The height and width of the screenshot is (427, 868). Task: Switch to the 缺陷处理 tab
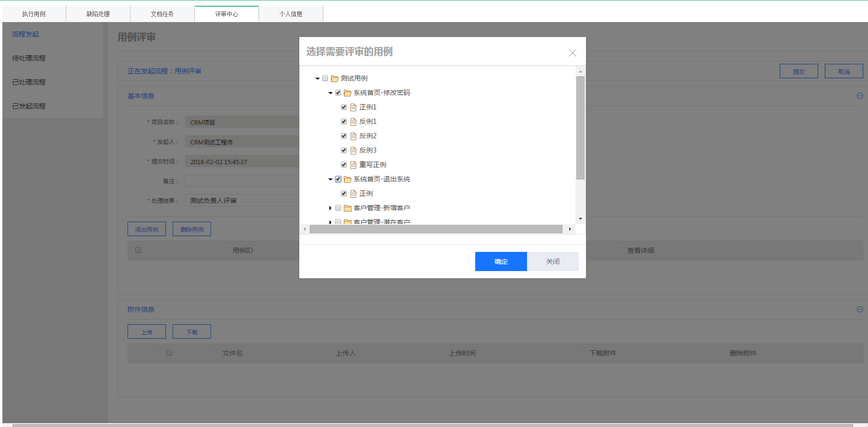tap(98, 14)
